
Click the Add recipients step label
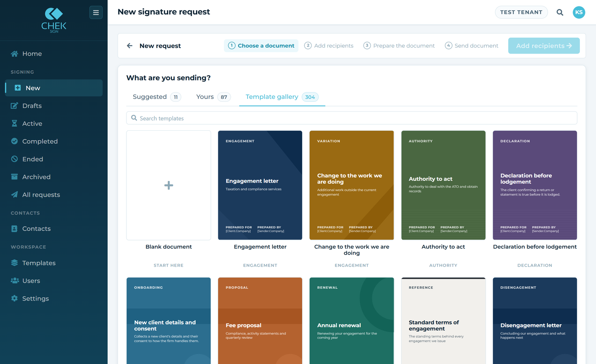[334, 46]
